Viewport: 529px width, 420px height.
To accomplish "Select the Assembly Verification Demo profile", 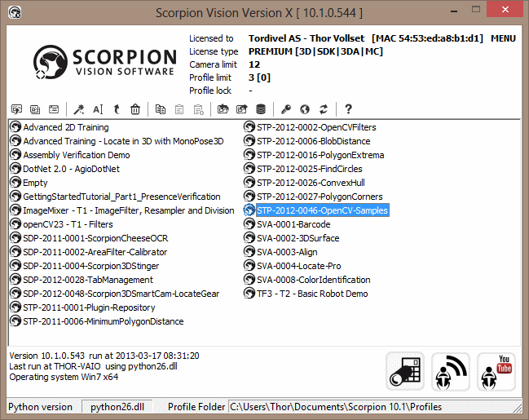I will pyautogui.click(x=76, y=155).
